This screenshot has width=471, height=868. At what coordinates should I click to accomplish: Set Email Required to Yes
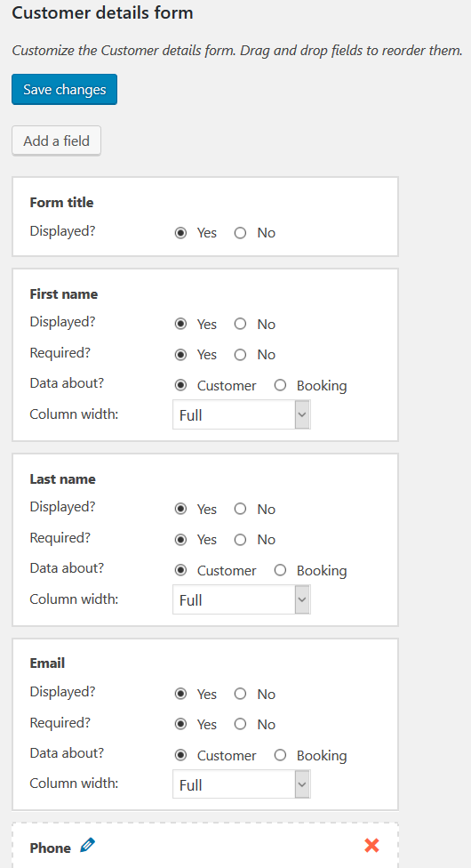click(180, 724)
